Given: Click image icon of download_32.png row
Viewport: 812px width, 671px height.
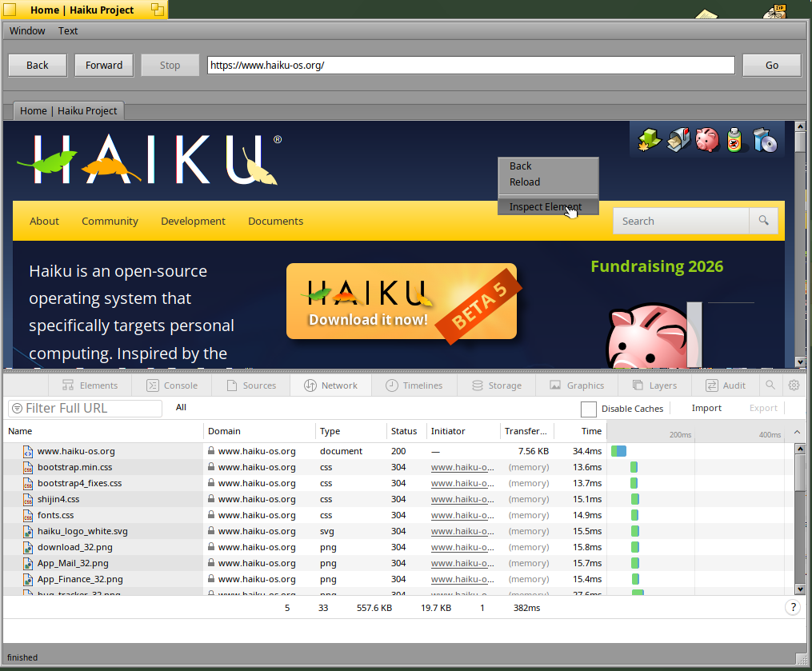Looking at the screenshot, I should click(28, 548).
